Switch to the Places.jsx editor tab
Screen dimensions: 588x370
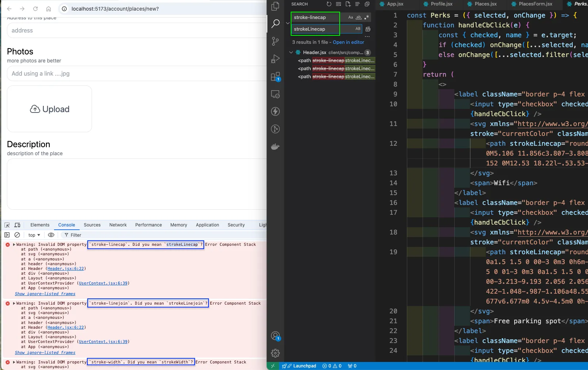pos(485,4)
